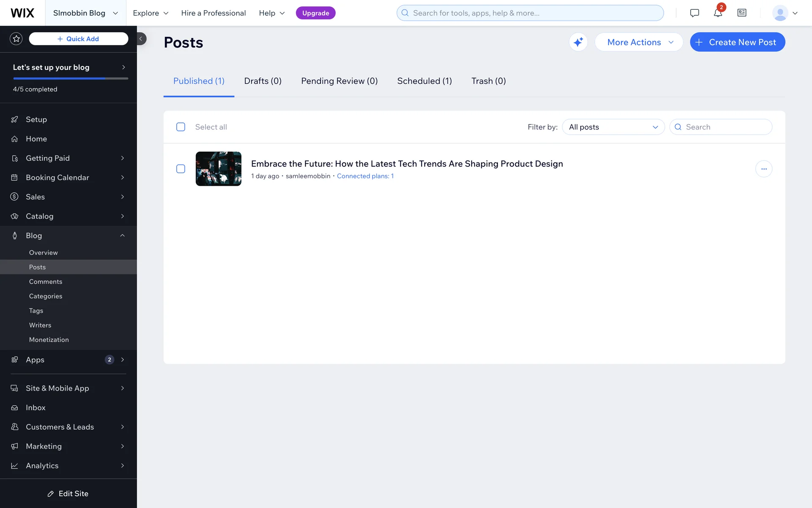Image resolution: width=812 pixels, height=508 pixels.
Task: Collapse the sidebar with arrow button
Action: click(x=141, y=39)
